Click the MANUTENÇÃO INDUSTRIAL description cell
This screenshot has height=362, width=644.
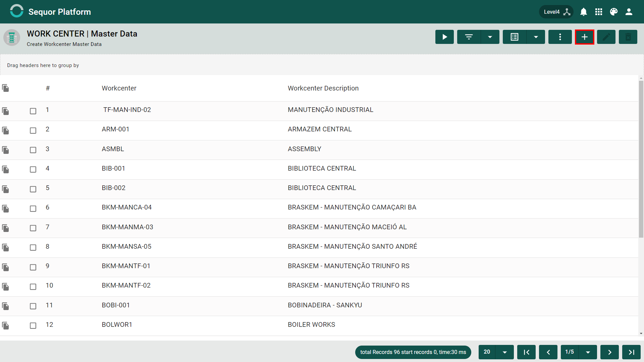point(330,110)
